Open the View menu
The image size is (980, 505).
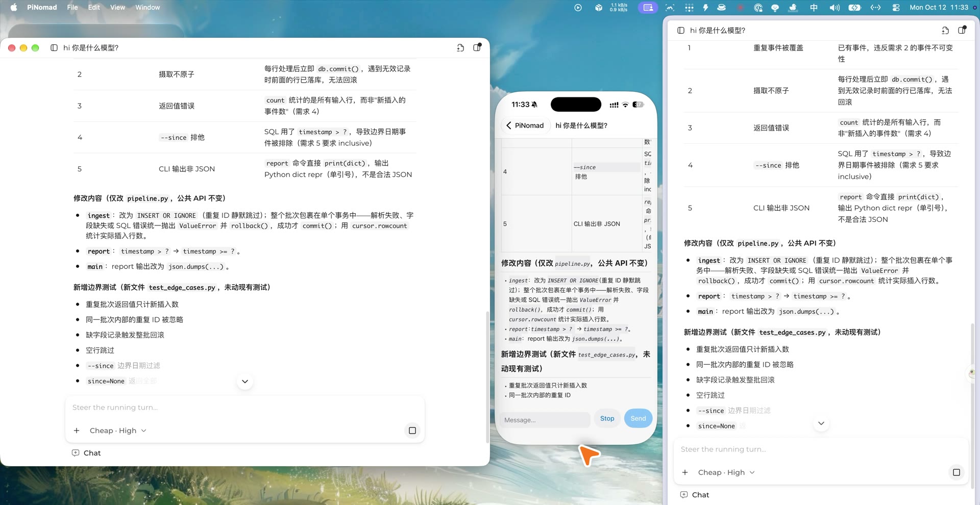click(x=117, y=8)
